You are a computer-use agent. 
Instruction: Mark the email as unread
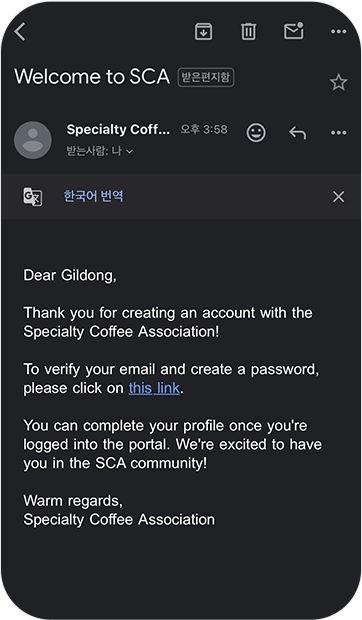294,31
